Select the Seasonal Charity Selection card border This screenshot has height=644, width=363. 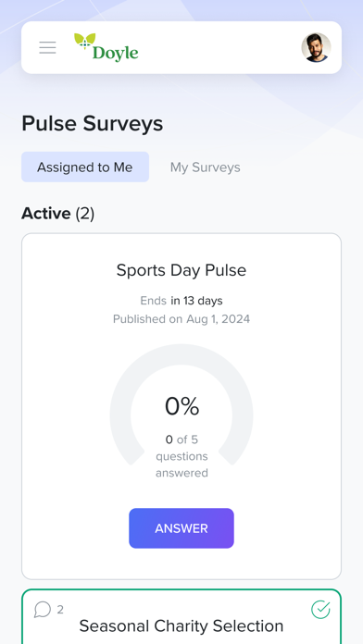tap(181, 616)
